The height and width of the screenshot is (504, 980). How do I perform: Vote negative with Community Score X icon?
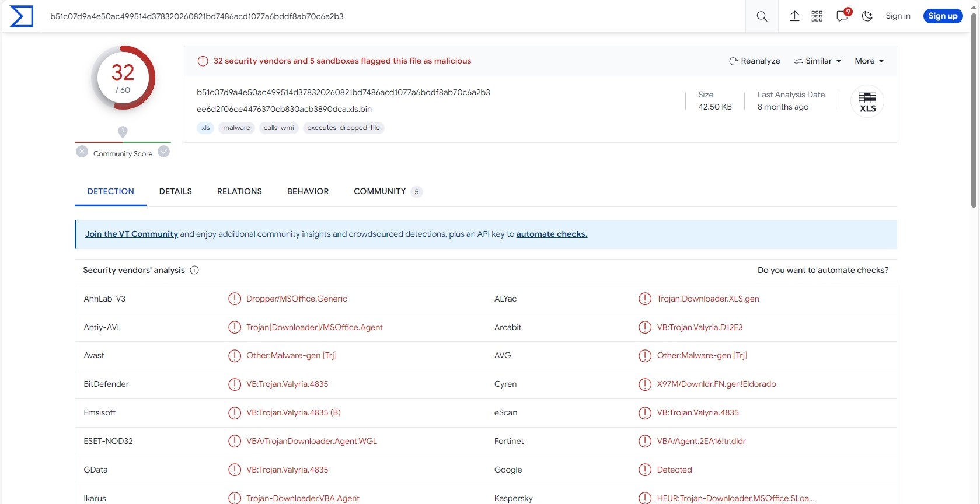82,152
